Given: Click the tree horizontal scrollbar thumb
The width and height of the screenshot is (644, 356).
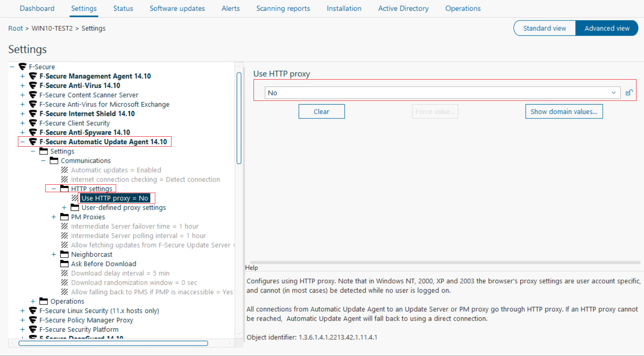Looking at the screenshot, I should (x=113, y=343).
